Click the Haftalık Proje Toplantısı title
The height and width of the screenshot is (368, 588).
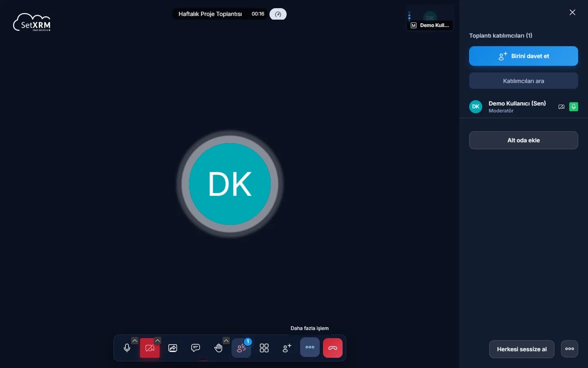210,14
